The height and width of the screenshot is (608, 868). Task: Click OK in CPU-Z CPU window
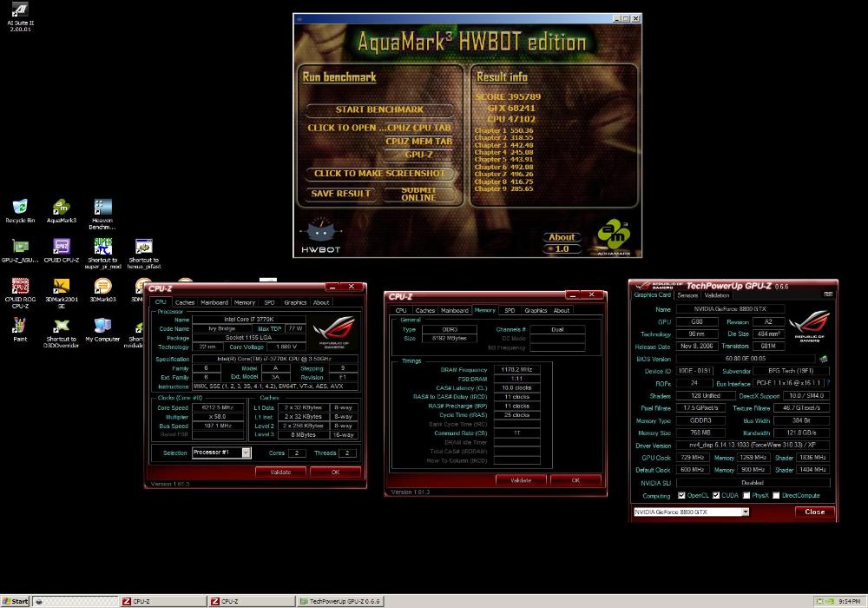tap(335, 473)
